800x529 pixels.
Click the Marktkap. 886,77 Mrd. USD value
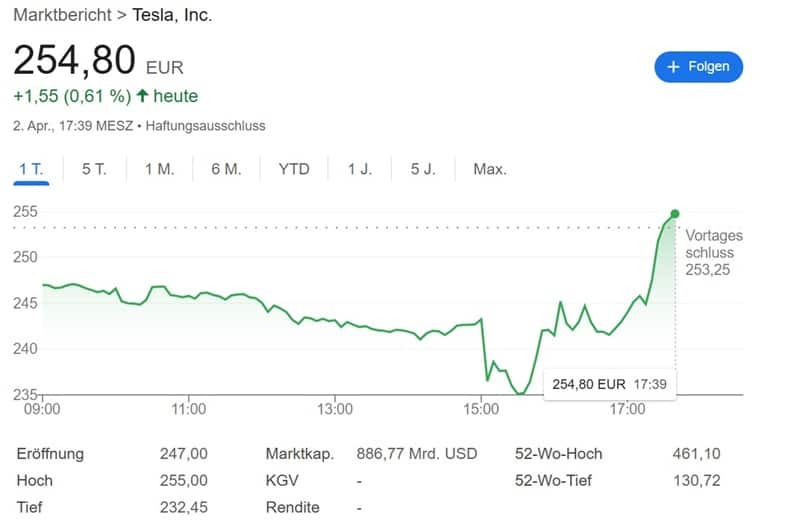(x=417, y=454)
